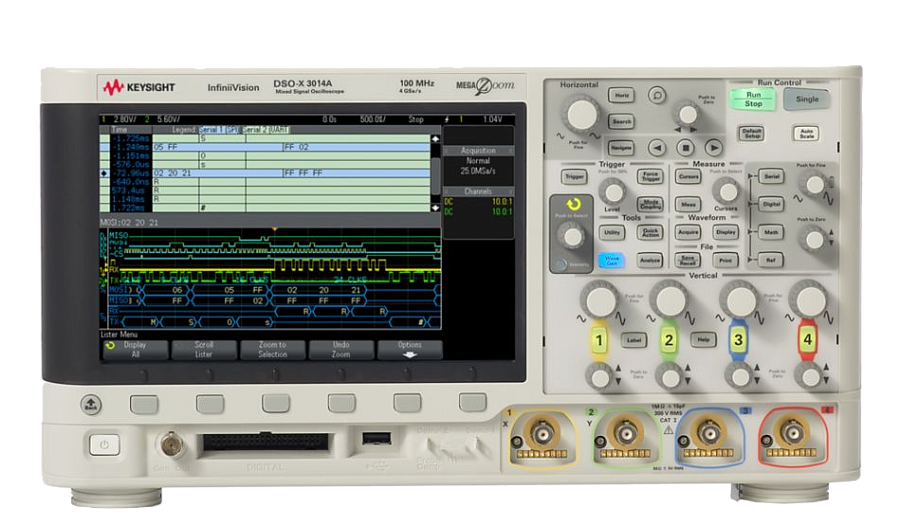Push the horizontal position knob to zero
The image size is (900, 526).
(x=687, y=114)
